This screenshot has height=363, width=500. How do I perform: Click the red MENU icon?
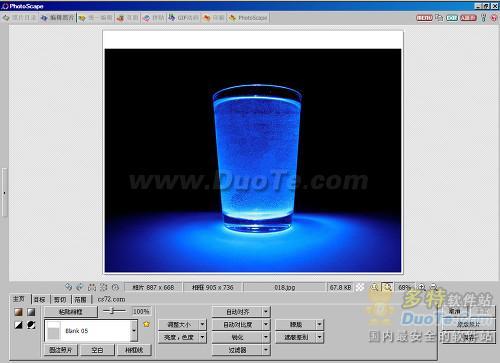coord(424,18)
